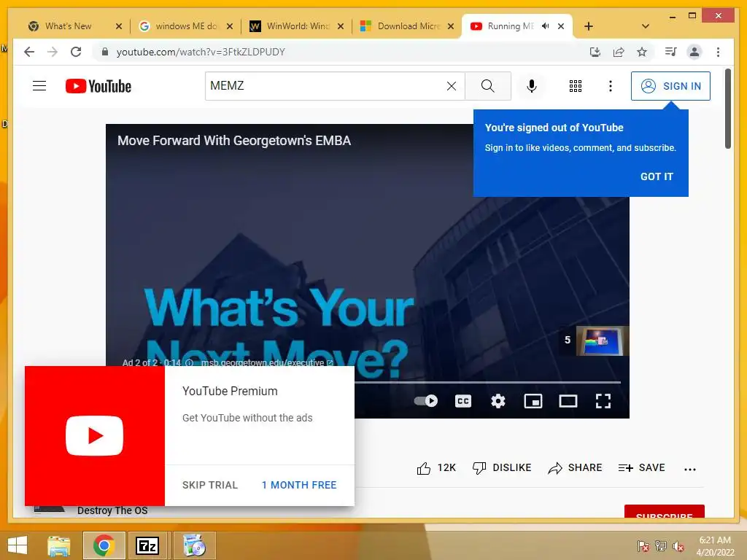
Task: Open 7-Zip from taskbar
Action: (x=147, y=545)
